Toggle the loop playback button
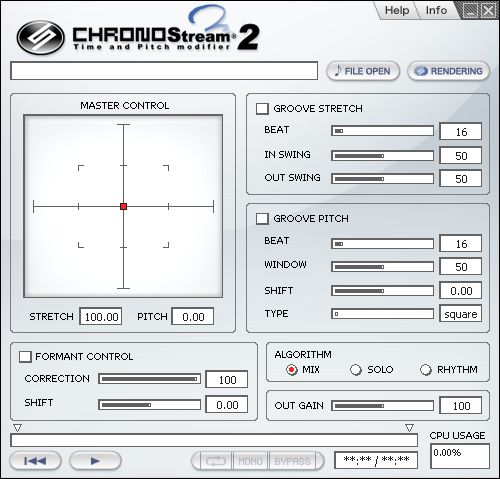This screenshot has height=479, width=500. click(x=216, y=461)
